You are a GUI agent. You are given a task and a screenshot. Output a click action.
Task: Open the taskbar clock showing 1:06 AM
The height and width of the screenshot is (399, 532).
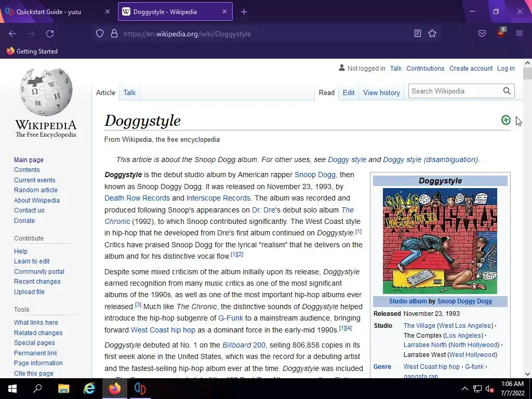coord(513,389)
